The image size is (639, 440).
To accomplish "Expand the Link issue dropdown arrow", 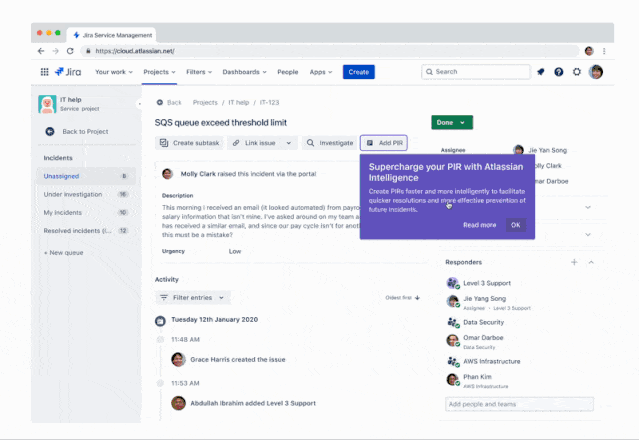I will [289, 143].
